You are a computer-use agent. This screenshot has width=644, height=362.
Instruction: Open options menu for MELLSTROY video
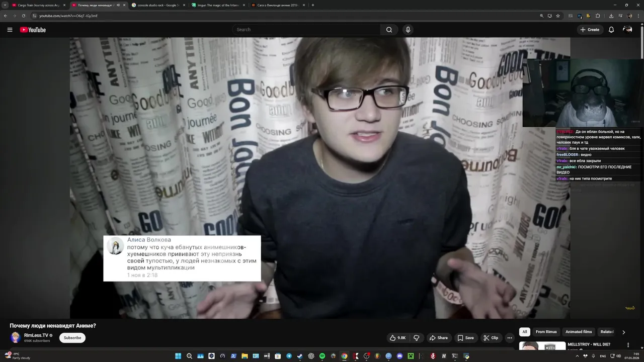tap(628, 345)
